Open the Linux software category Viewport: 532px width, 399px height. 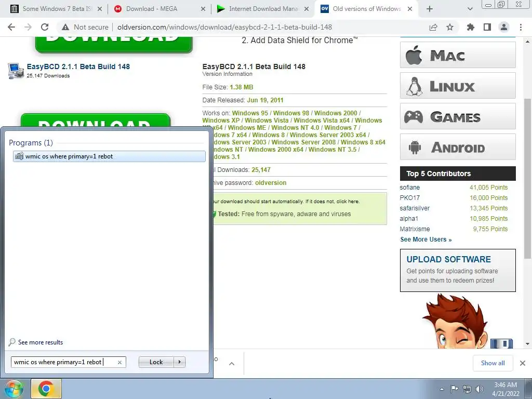[x=458, y=86]
